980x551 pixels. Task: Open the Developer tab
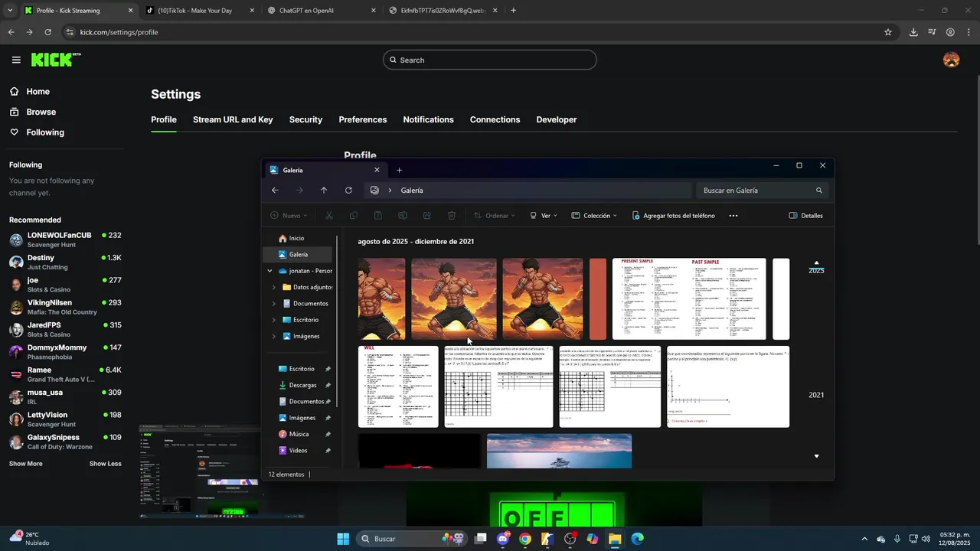pyautogui.click(x=557, y=119)
